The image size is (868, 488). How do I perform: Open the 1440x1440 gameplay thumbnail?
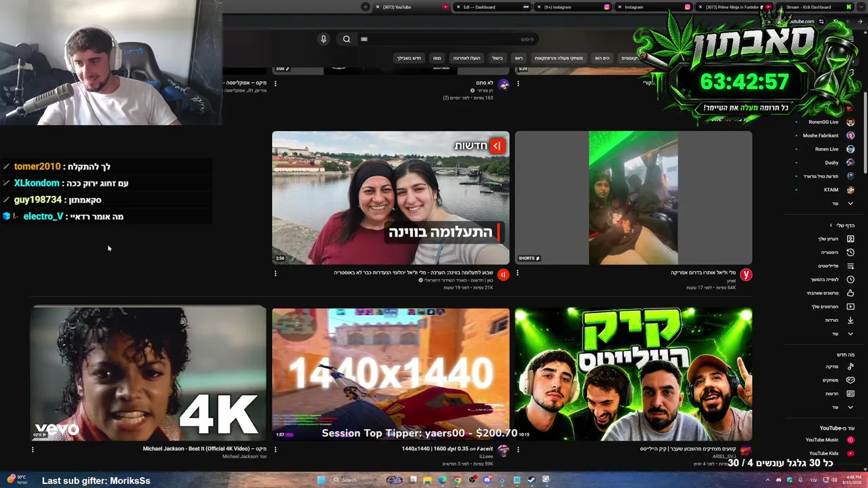point(391,374)
